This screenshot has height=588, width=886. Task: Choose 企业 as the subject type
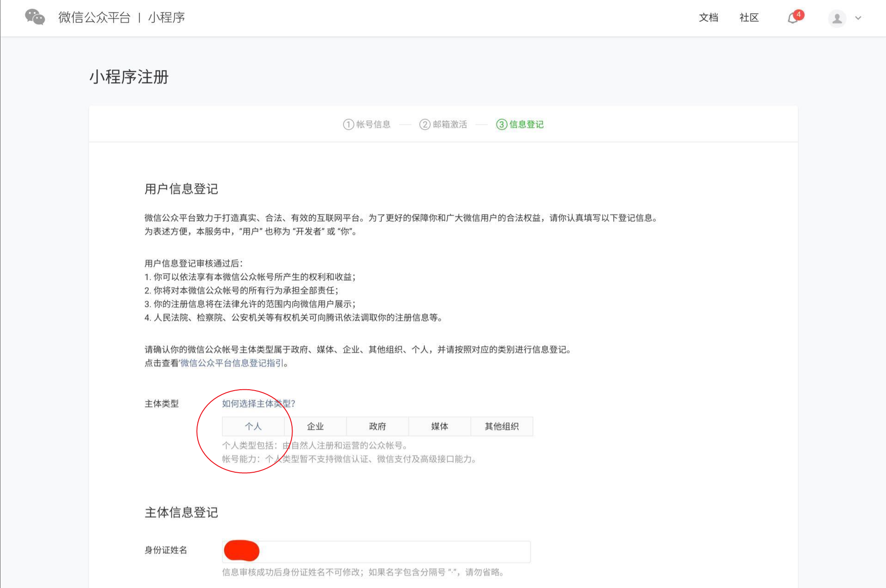point(315,426)
